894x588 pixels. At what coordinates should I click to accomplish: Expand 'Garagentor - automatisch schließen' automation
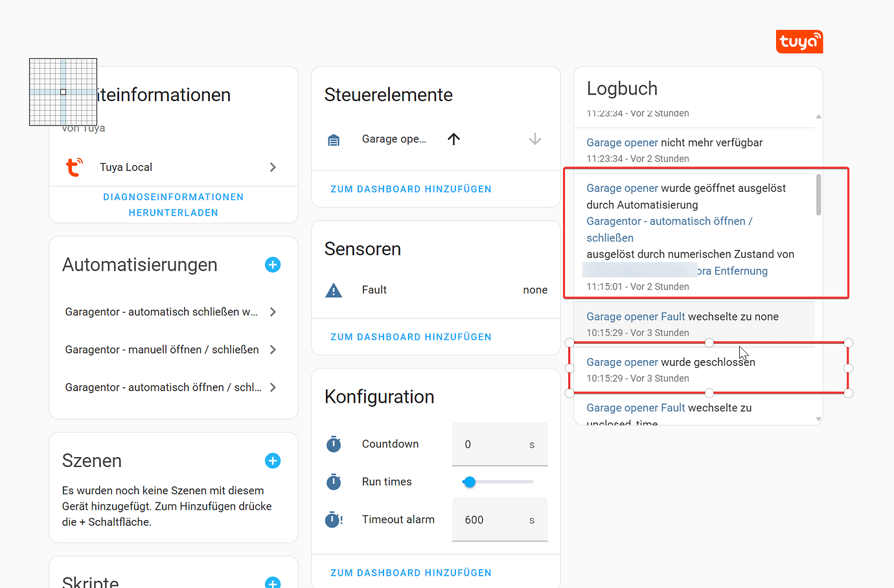[273, 311]
